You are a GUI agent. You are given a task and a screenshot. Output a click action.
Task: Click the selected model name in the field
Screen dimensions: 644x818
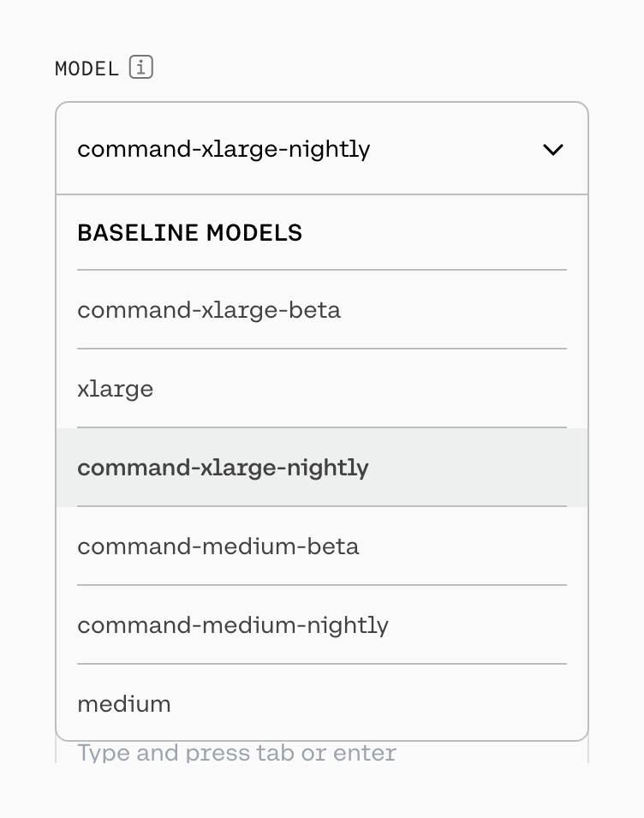click(224, 149)
